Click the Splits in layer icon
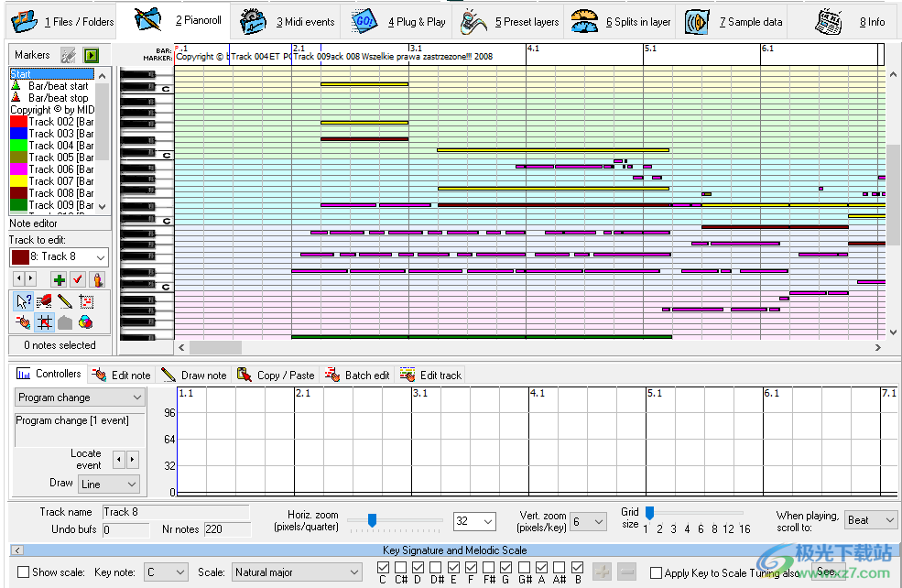Screen dimensions: 902x588 tap(584, 22)
